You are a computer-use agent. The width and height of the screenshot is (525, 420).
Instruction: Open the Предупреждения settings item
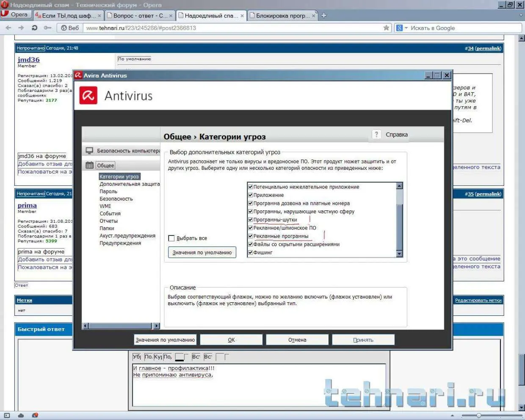(120, 243)
